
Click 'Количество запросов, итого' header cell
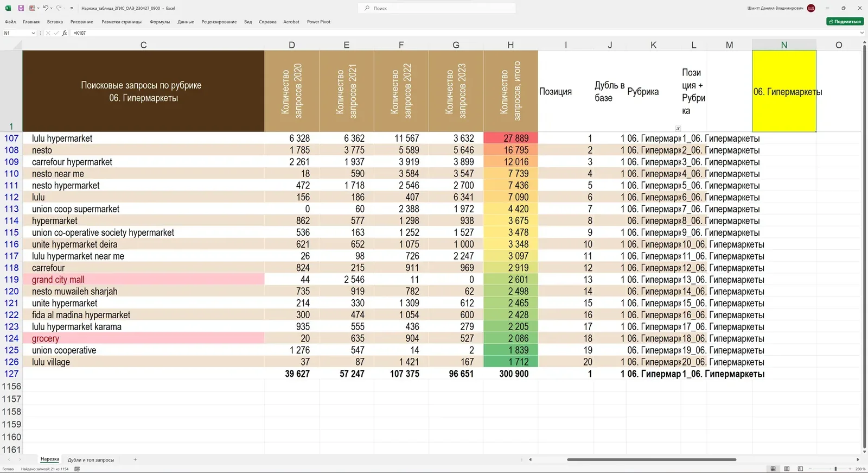(510, 91)
